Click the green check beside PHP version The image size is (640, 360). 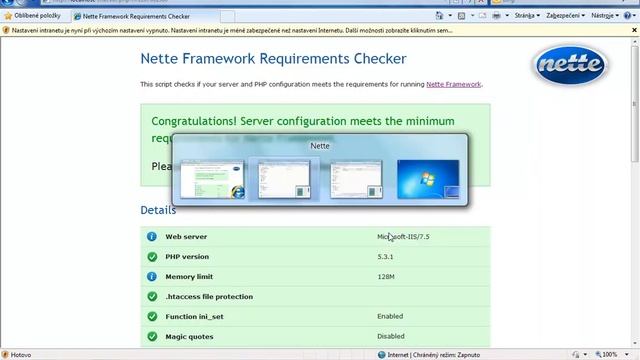pyautogui.click(x=152, y=256)
